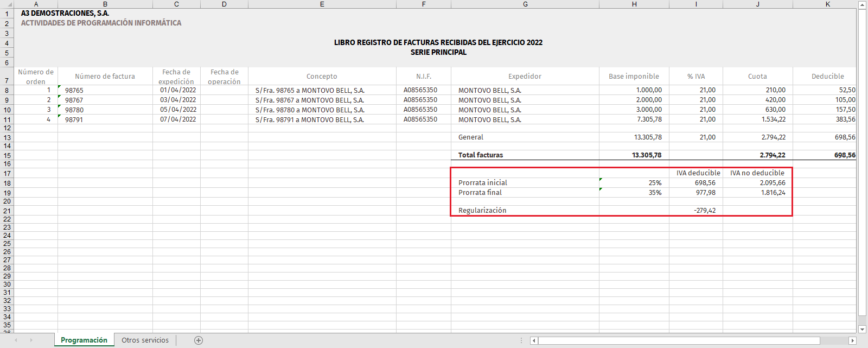Select the IVA no deducible heading cell
The width and height of the screenshot is (868, 348).
point(758,173)
